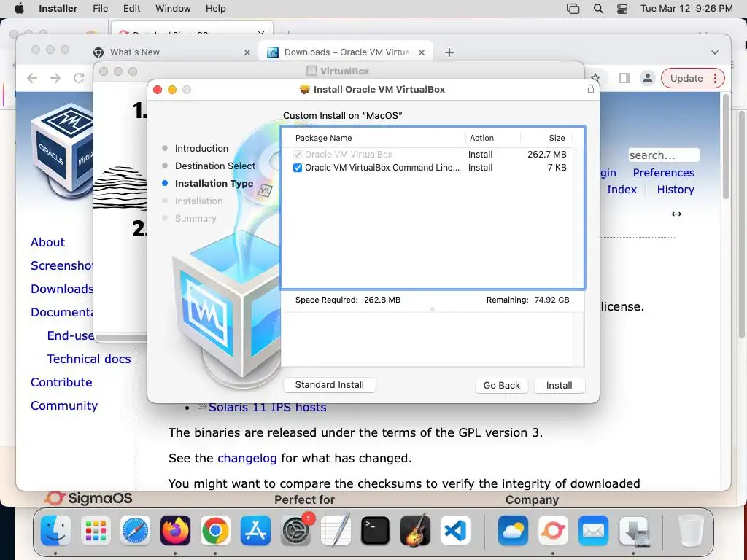Close the Downloads Oracle VM tab
747x560 pixels.
point(422,52)
